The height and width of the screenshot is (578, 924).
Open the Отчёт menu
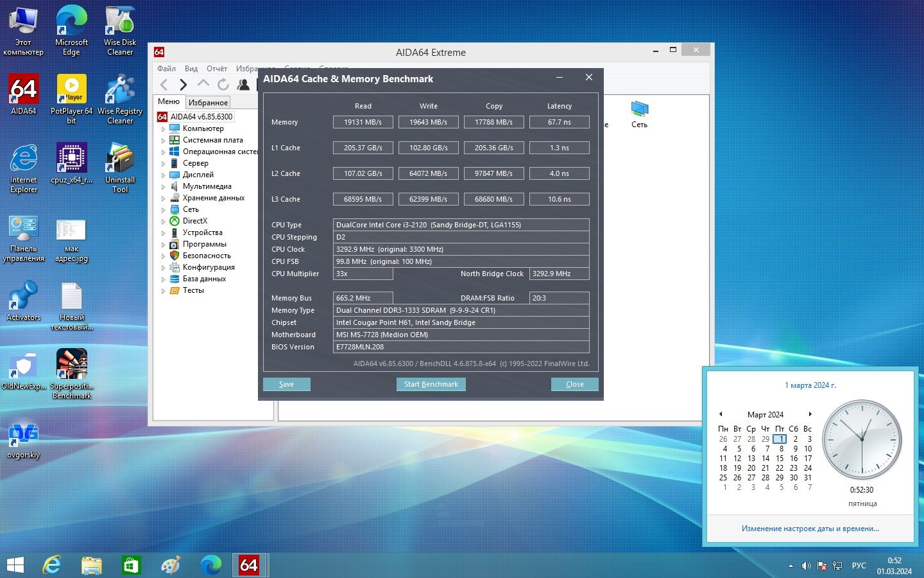(x=217, y=68)
